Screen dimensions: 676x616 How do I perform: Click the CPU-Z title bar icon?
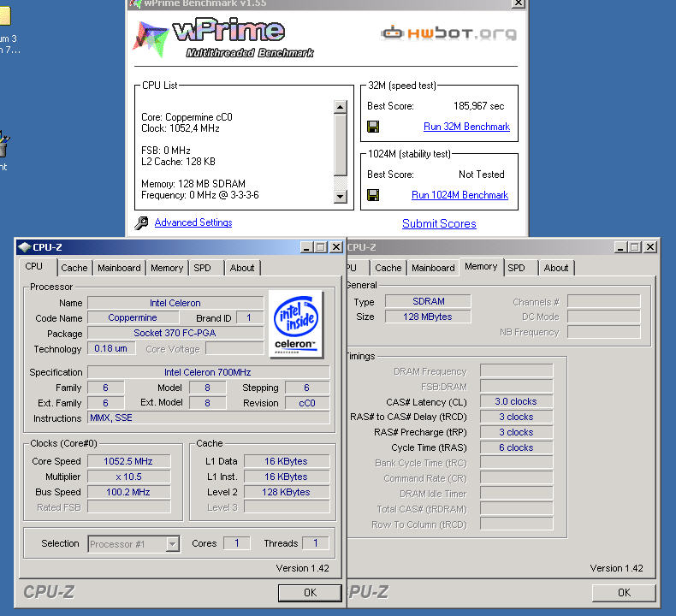pos(25,247)
